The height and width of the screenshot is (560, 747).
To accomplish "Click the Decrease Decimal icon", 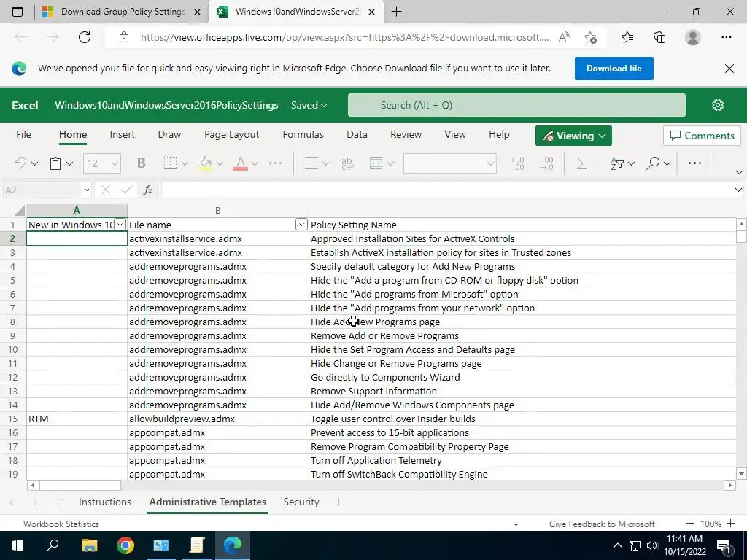I will pos(547,163).
